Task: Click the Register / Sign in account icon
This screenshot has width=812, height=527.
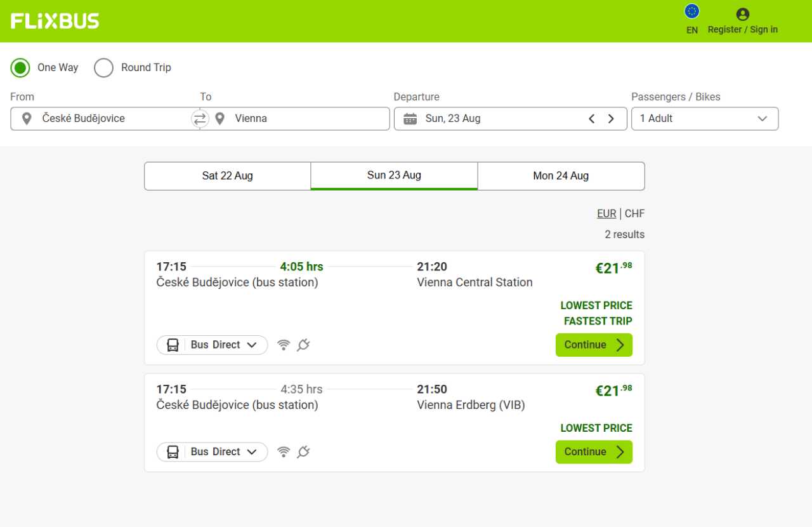Action: tap(743, 14)
